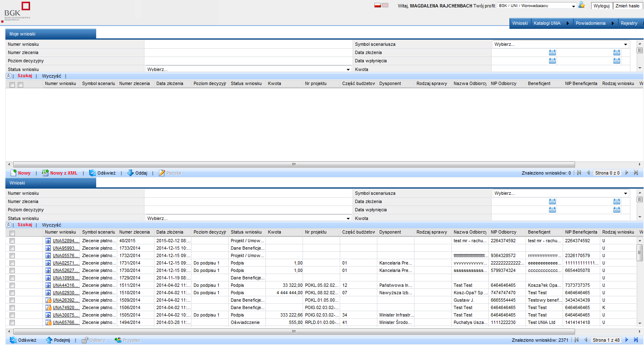Click Nowy z XML toolbar item

click(60, 173)
